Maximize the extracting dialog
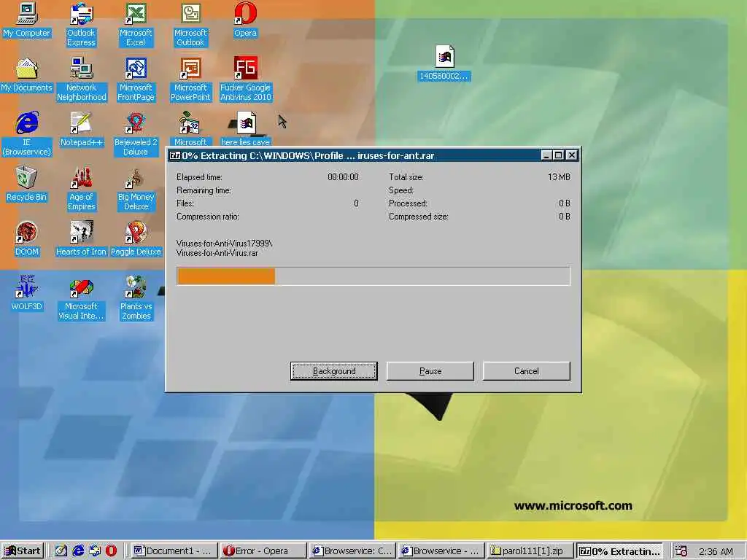This screenshot has width=747, height=560. pyautogui.click(x=558, y=155)
